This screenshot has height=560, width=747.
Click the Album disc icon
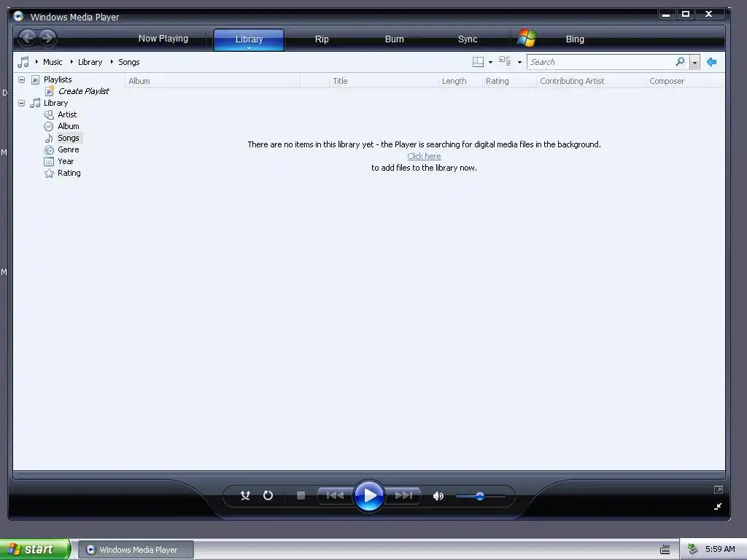49,127
